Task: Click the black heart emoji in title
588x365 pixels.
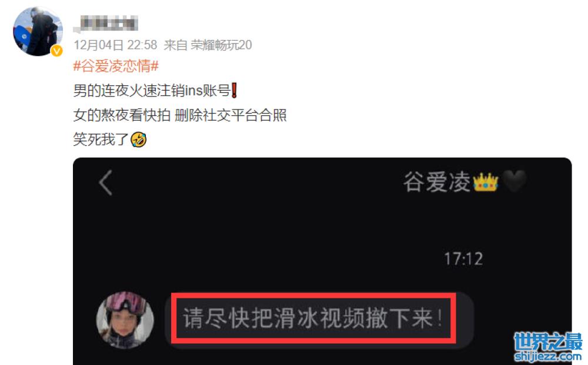Action: point(514,181)
